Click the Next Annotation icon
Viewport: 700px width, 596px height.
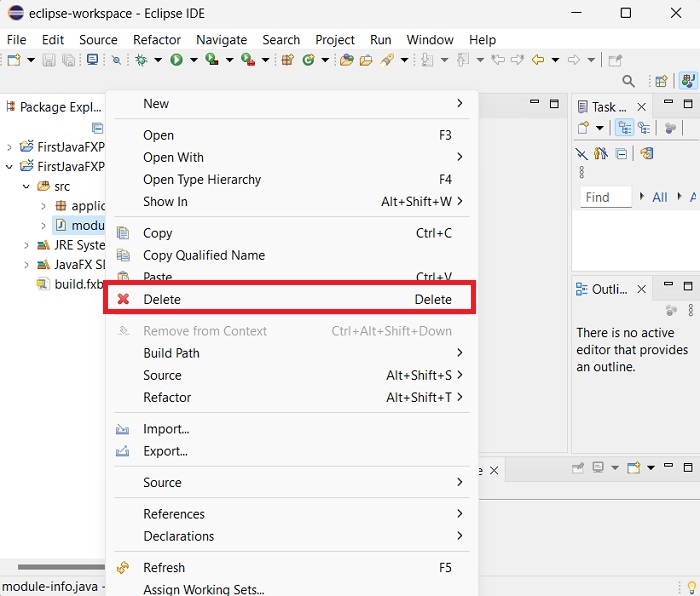coord(427,60)
